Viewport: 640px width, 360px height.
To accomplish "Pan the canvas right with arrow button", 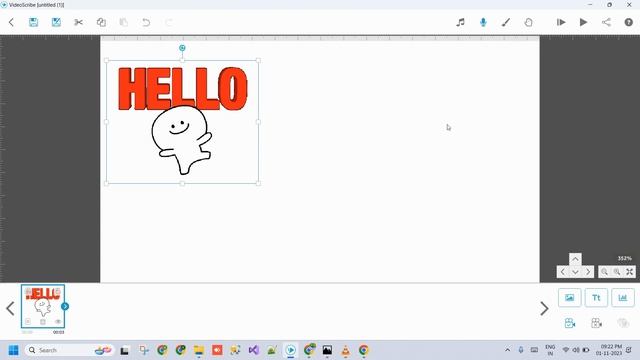I will pos(588,272).
